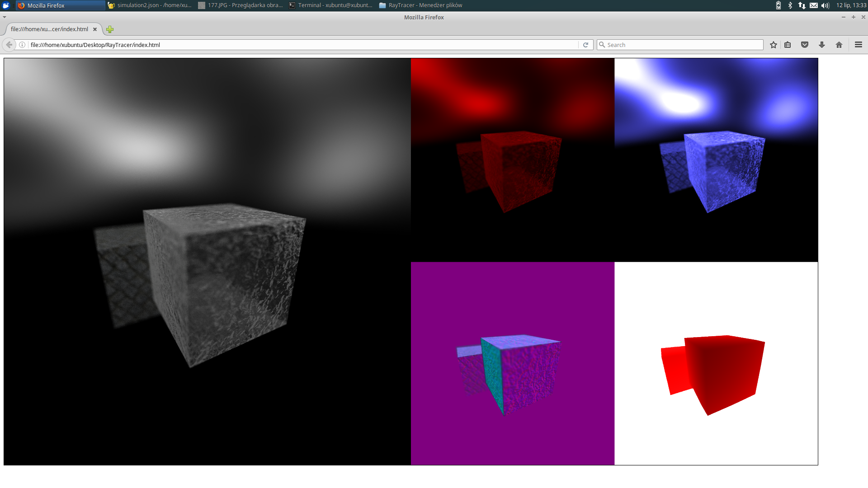Open a new tab with plus icon
Image resolution: width=868 pixels, height=488 pixels.
[110, 29]
